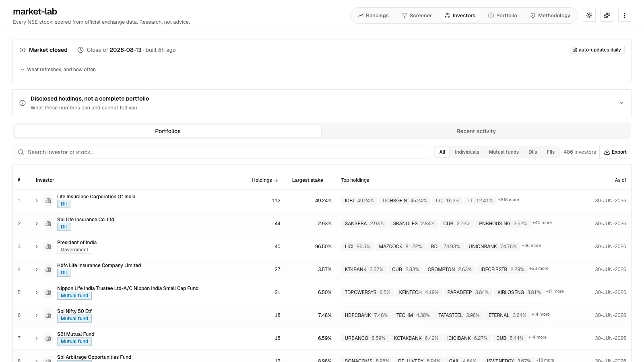Click the ETERNAL 3.64% holding chip

[x=507, y=315]
